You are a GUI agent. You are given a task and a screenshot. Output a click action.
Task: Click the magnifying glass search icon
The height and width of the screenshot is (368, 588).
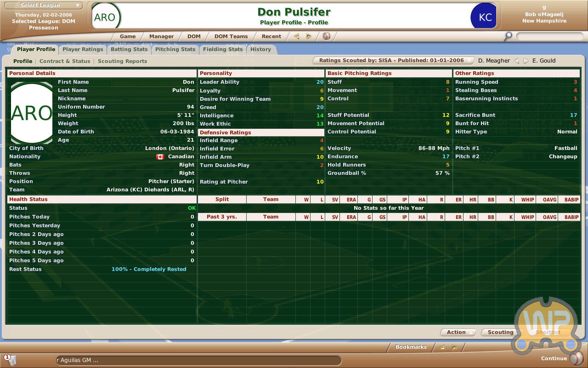[508, 36]
